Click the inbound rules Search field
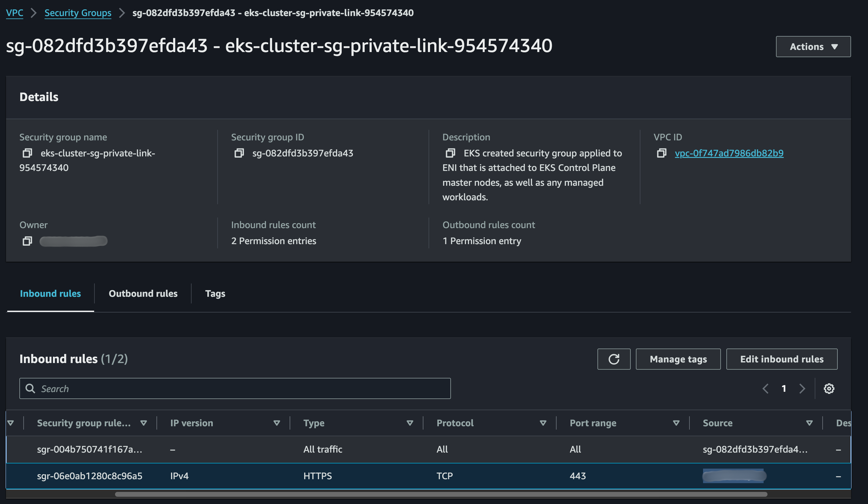Image resolution: width=868 pixels, height=504 pixels. [x=235, y=388]
